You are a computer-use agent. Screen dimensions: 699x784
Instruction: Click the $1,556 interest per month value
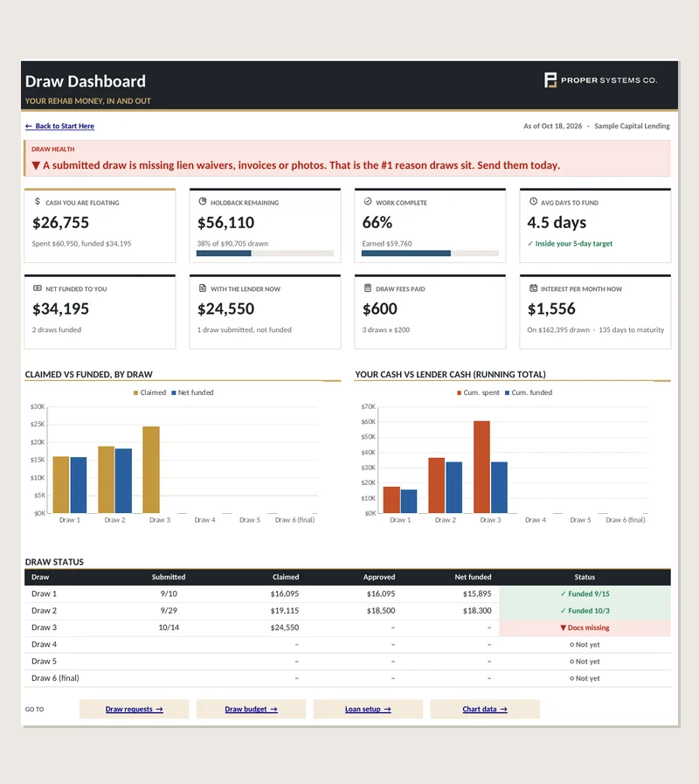coord(551,309)
